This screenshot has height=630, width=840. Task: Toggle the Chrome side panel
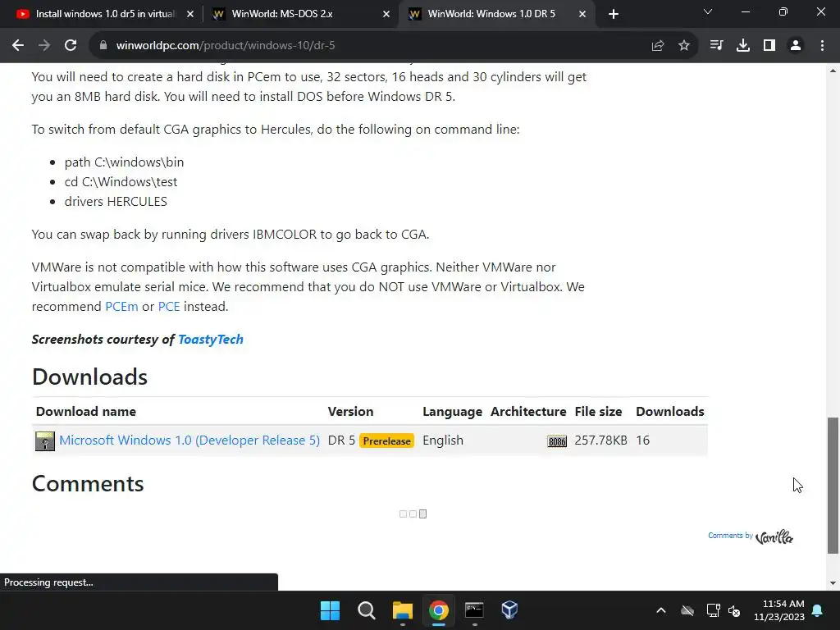[x=769, y=46]
